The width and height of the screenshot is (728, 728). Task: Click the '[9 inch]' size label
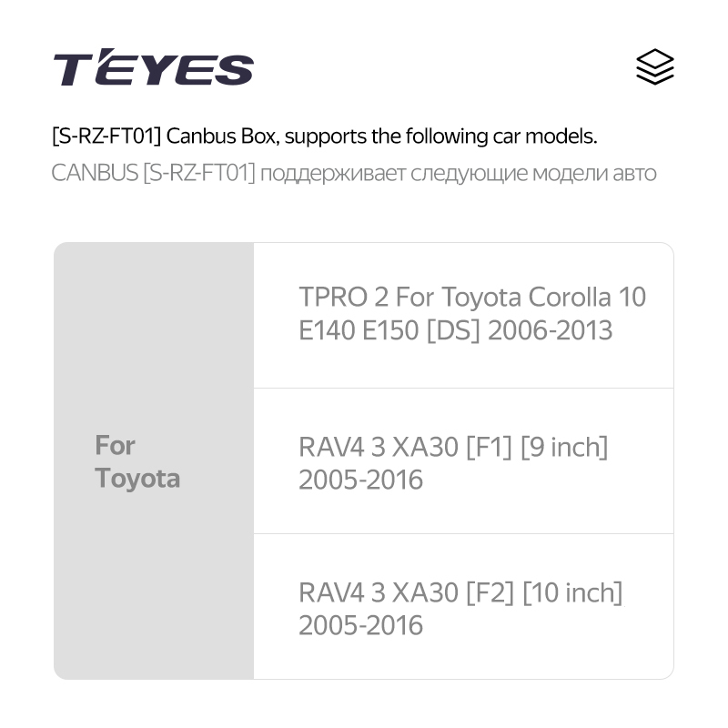(564, 447)
